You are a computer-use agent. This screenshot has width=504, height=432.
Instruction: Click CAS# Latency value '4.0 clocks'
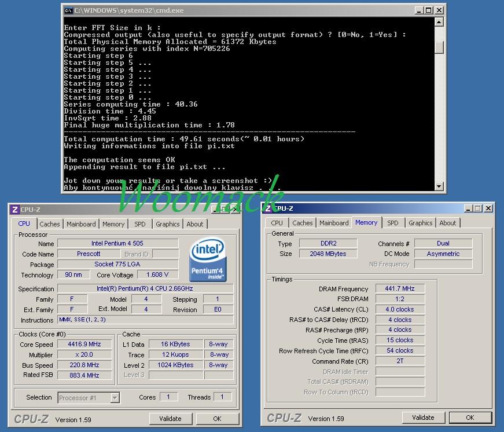(400, 309)
